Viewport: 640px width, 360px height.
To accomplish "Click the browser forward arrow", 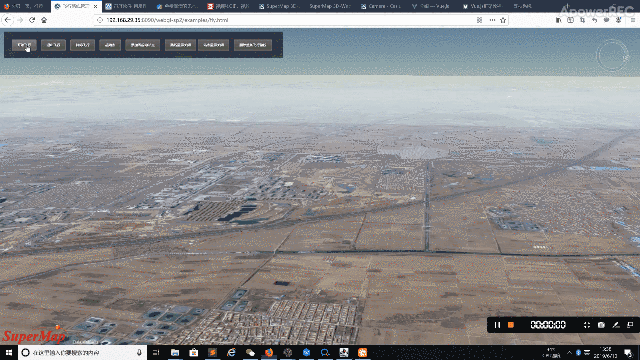I will pyautogui.click(x=20, y=20).
